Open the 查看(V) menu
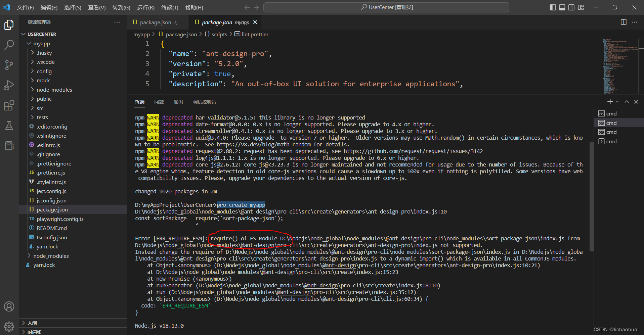This screenshot has width=644, height=335. [97, 7]
